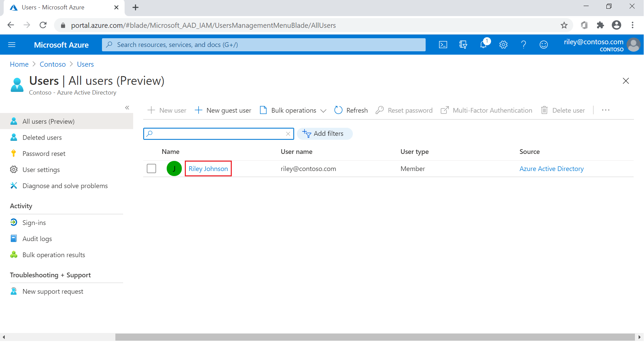Sort by the Name column header
This screenshot has width=644, height=342.
coord(170,152)
